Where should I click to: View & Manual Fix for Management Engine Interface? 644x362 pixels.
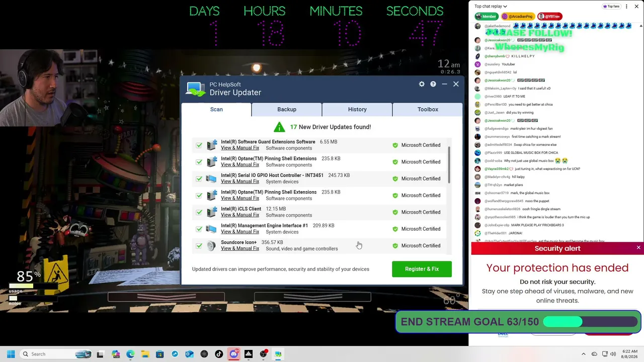click(x=240, y=232)
